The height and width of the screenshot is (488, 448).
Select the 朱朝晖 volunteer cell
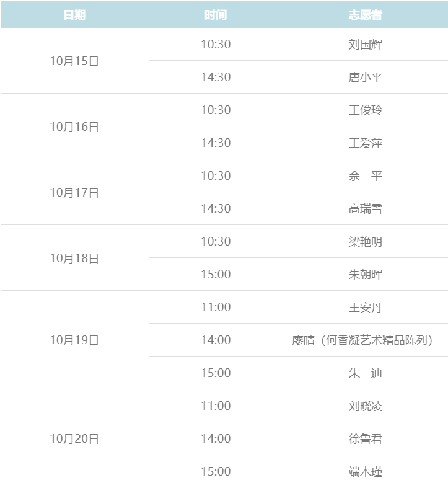(365, 275)
